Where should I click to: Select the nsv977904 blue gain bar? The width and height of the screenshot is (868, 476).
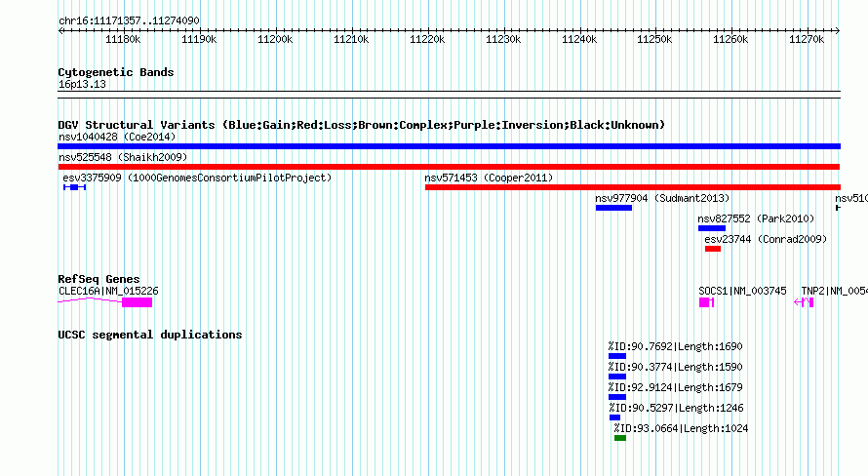[x=613, y=208]
